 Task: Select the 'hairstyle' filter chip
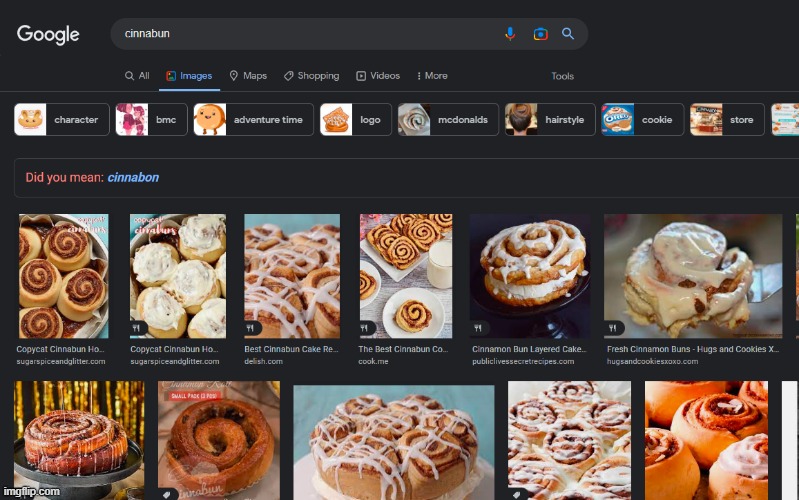tap(548, 120)
